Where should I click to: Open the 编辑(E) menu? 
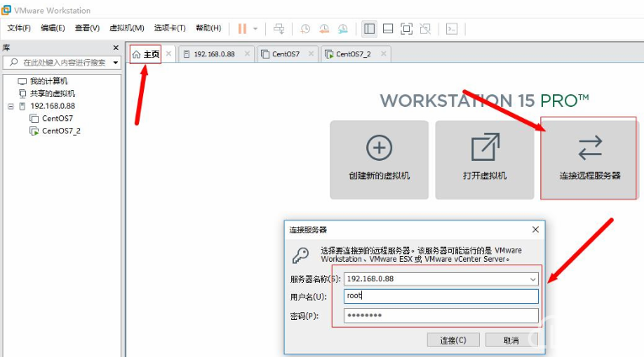coord(53,28)
